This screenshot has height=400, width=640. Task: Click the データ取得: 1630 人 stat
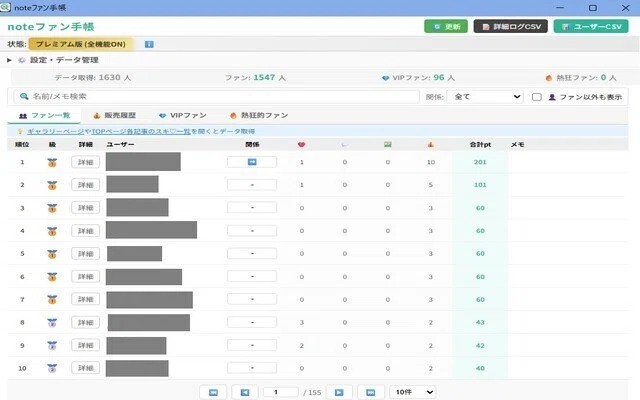click(x=93, y=78)
